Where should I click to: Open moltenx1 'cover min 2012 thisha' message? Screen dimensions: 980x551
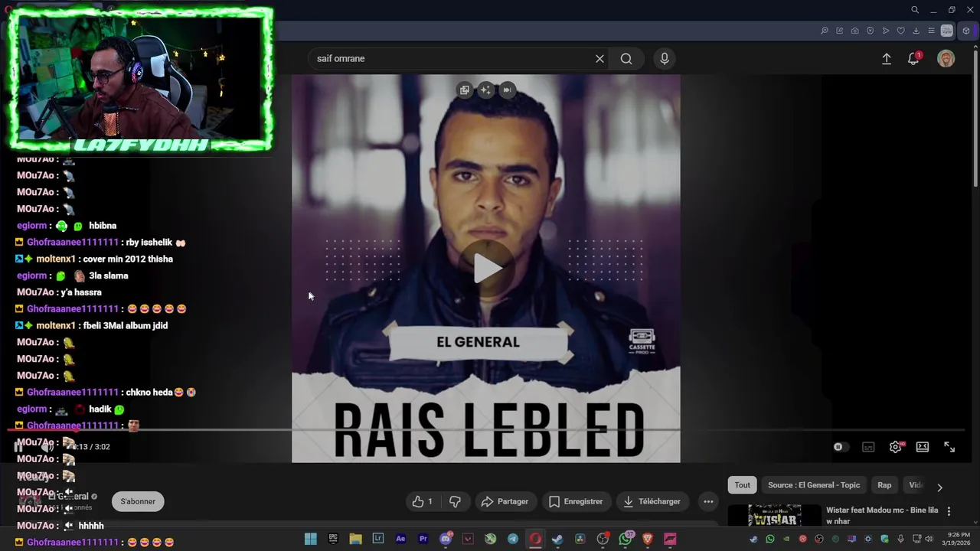pyautogui.click(x=94, y=259)
